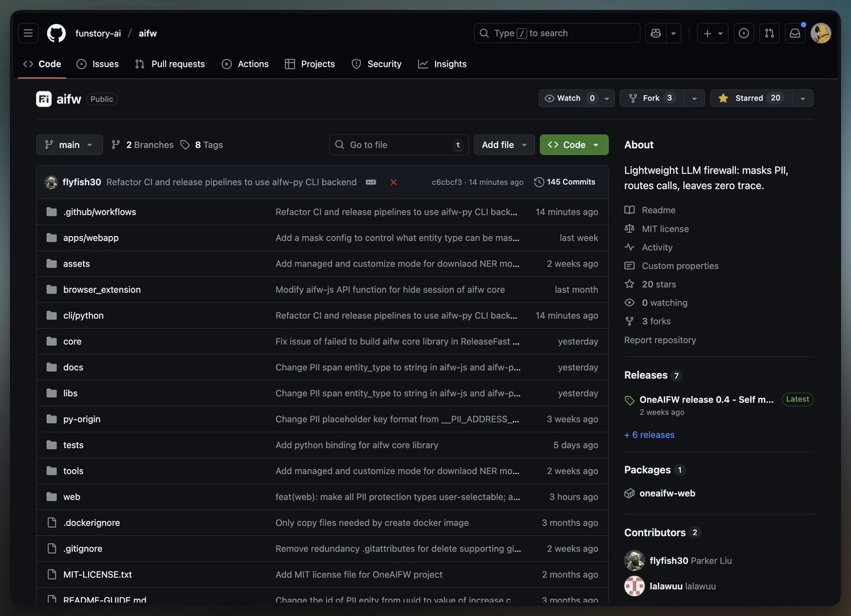Open the green Code dropdown
The height and width of the screenshot is (616, 851).
574,145
